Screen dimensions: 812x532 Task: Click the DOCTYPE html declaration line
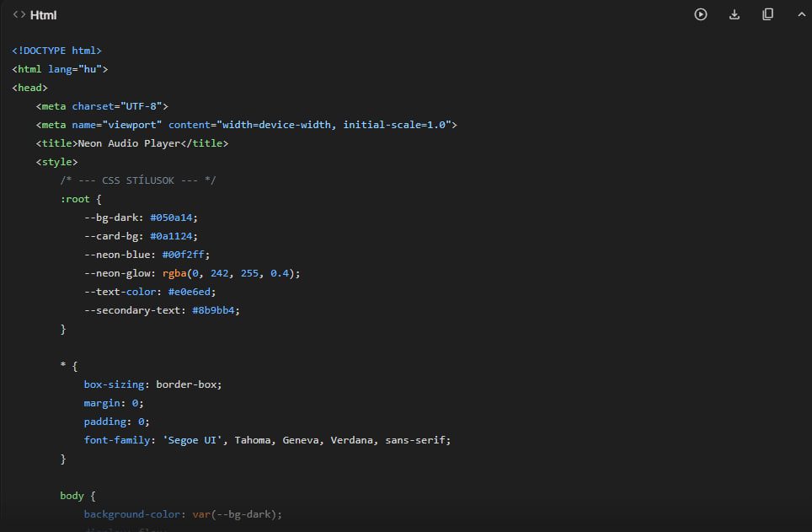[x=56, y=51]
